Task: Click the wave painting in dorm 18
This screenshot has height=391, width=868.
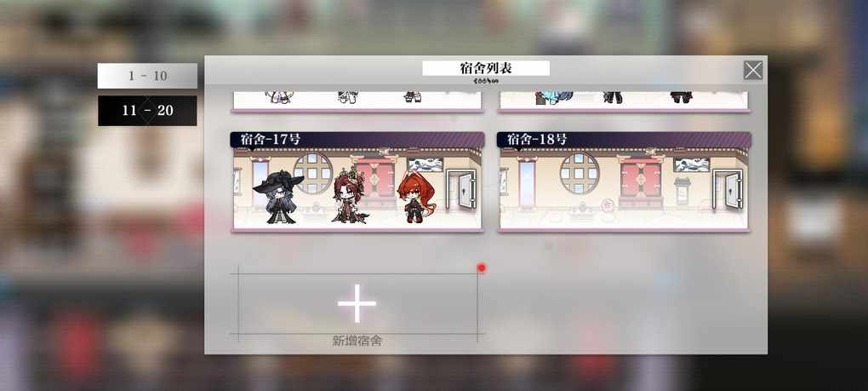Action: [691, 164]
